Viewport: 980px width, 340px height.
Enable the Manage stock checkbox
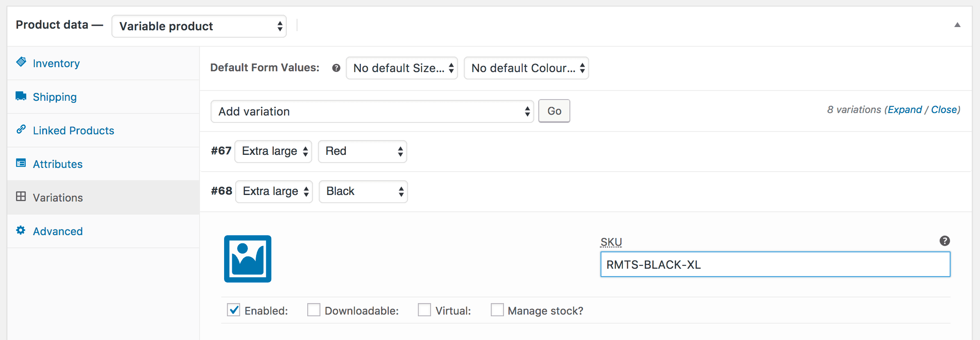click(x=497, y=310)
